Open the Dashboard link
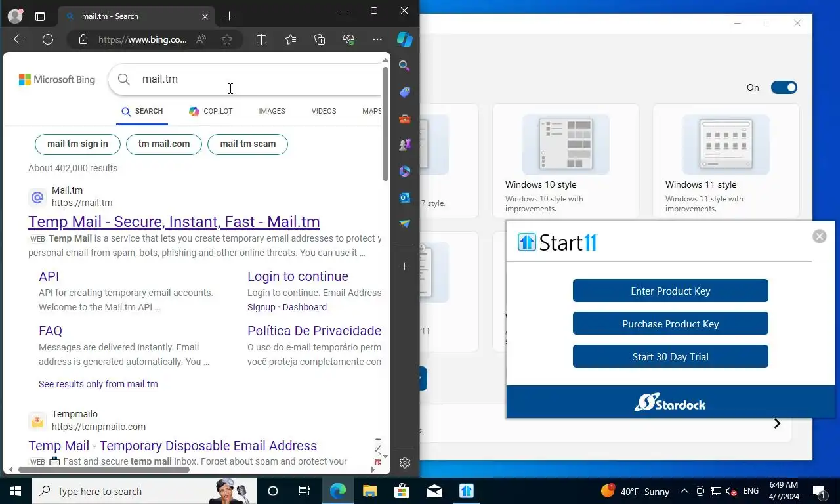The image size is (840, 504). click(x=304, y=307)
